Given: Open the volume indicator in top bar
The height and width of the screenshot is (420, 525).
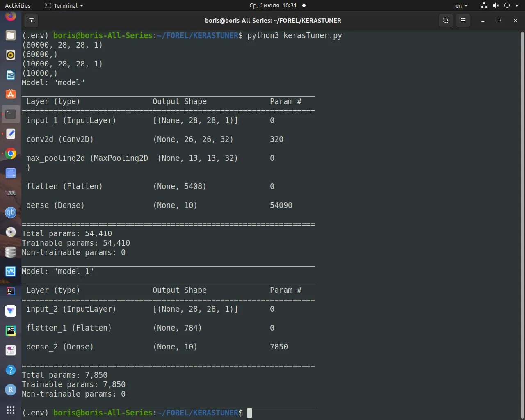Looking at the screenshot, I should pos(495,5).
